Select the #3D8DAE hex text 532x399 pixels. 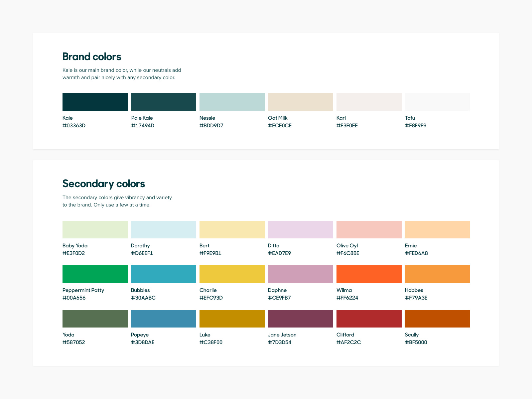(x=143, y=342)
